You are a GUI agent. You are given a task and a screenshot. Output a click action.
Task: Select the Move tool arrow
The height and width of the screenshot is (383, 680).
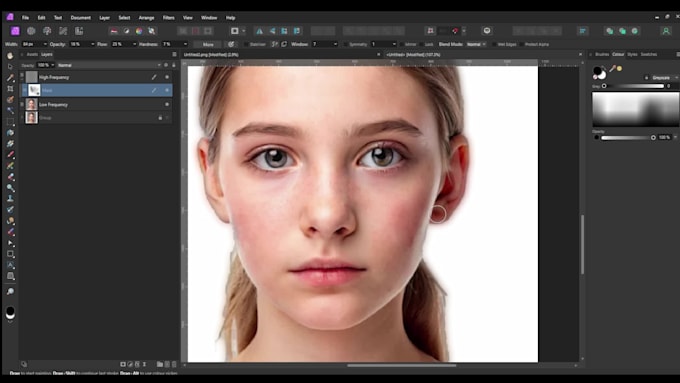coord(10,66)
